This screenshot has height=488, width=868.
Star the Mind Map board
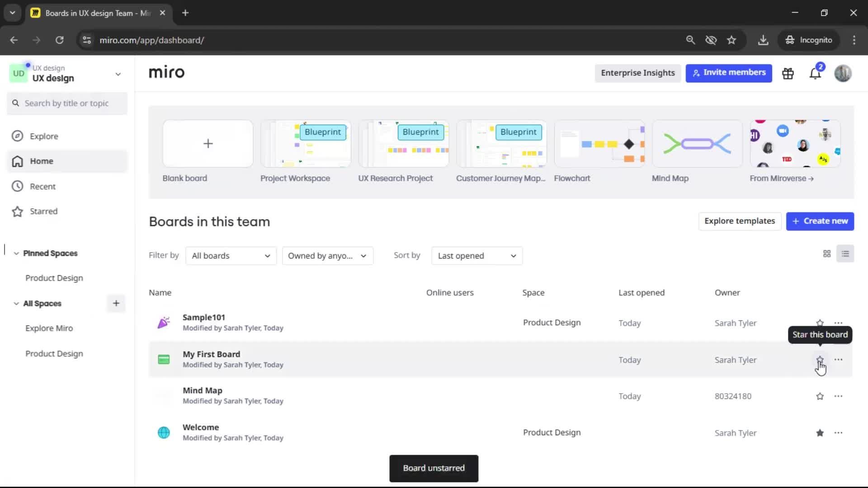[x=820, y=396]
